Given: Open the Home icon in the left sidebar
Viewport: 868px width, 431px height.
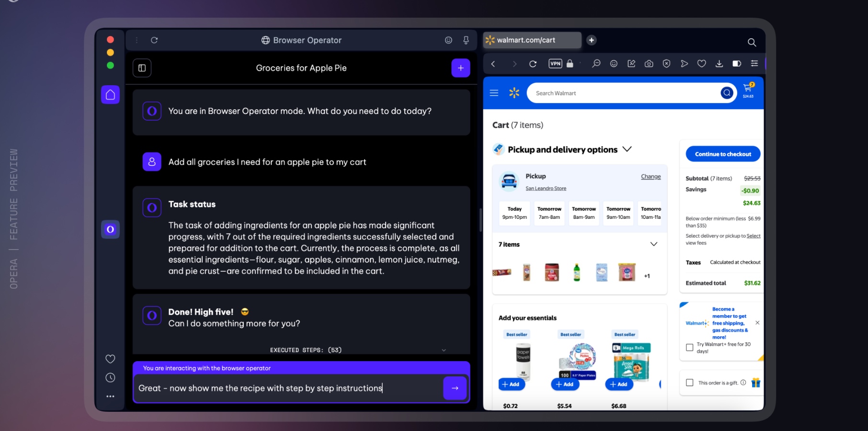Looking at the screenshot, I should [110, 94].
